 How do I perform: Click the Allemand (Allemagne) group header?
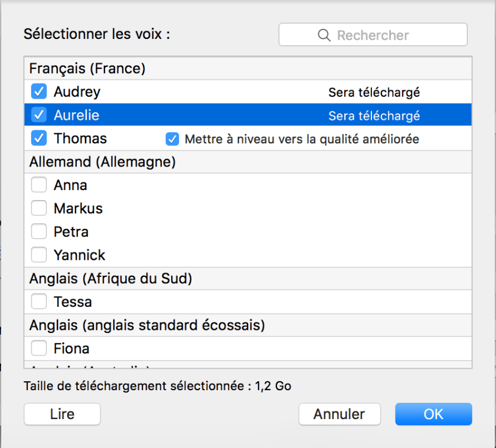pos(103,162)
